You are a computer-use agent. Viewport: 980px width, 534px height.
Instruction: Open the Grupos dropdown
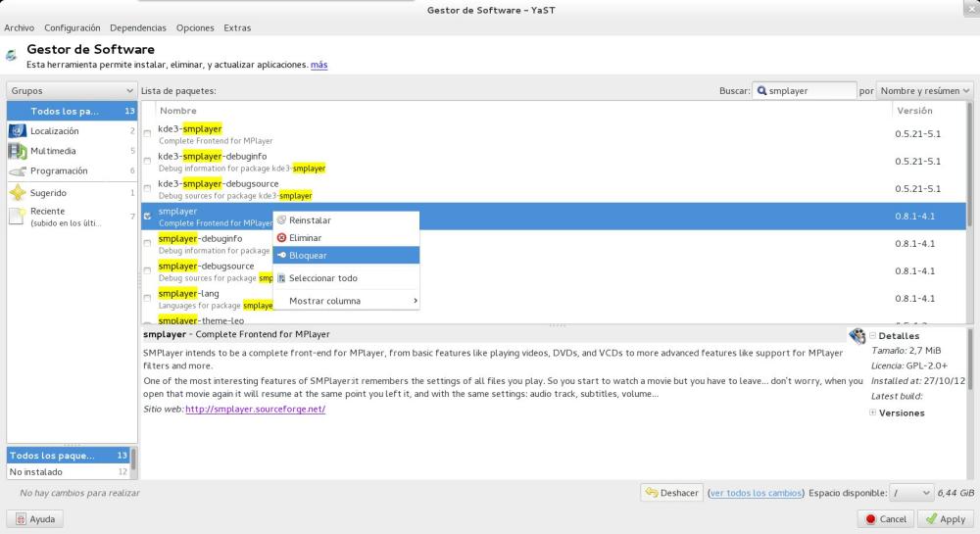point(70,91)
